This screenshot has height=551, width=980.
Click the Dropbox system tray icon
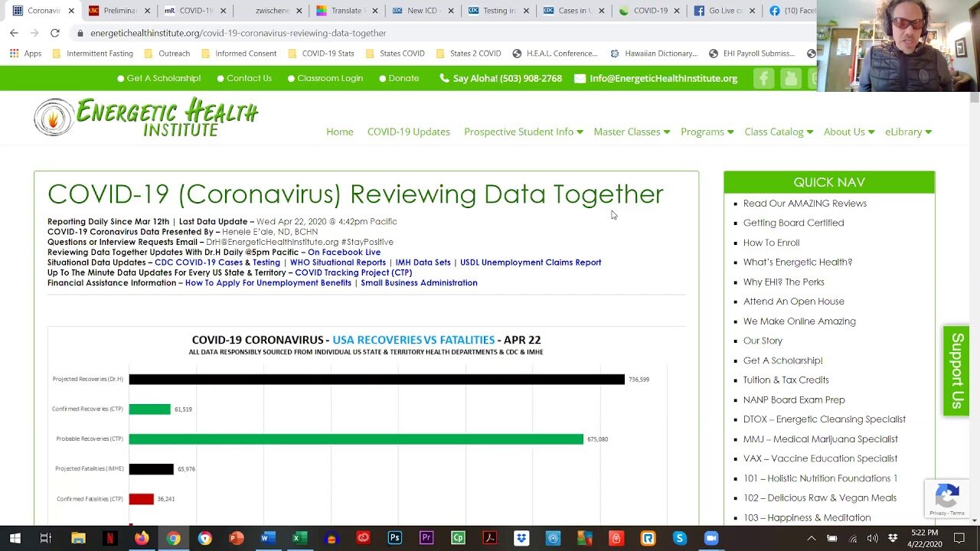point(893,538)
